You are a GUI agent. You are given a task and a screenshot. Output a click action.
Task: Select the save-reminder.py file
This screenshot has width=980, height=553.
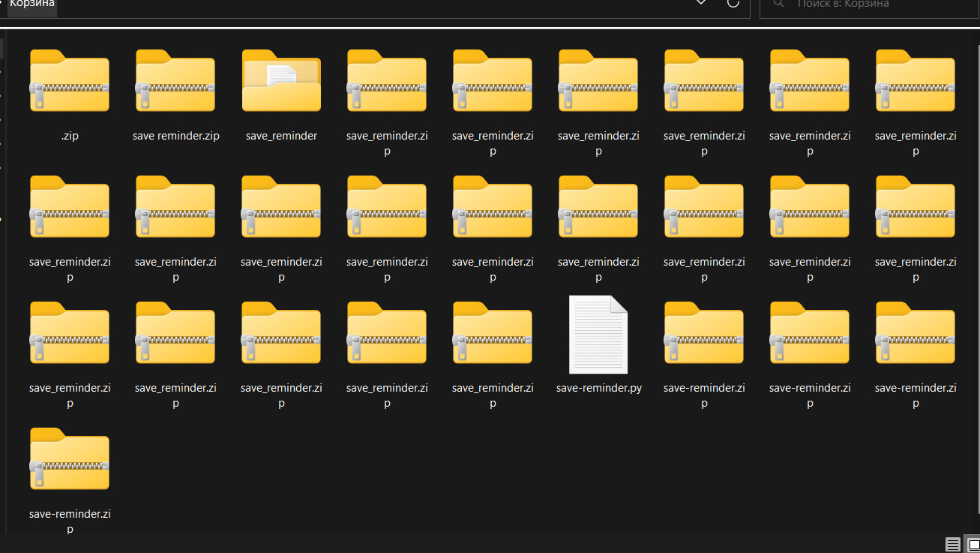598,335
